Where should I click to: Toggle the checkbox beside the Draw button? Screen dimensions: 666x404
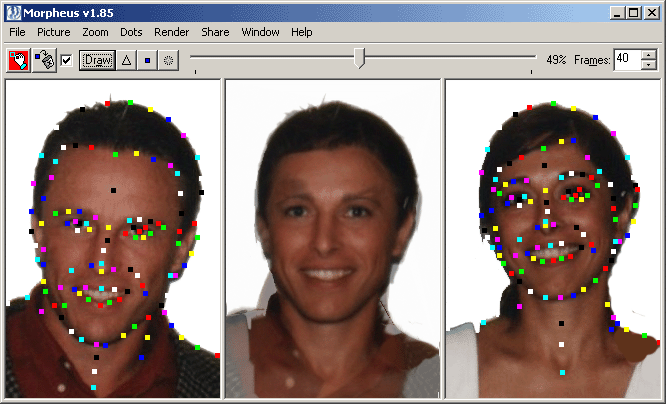pos(66,60)
